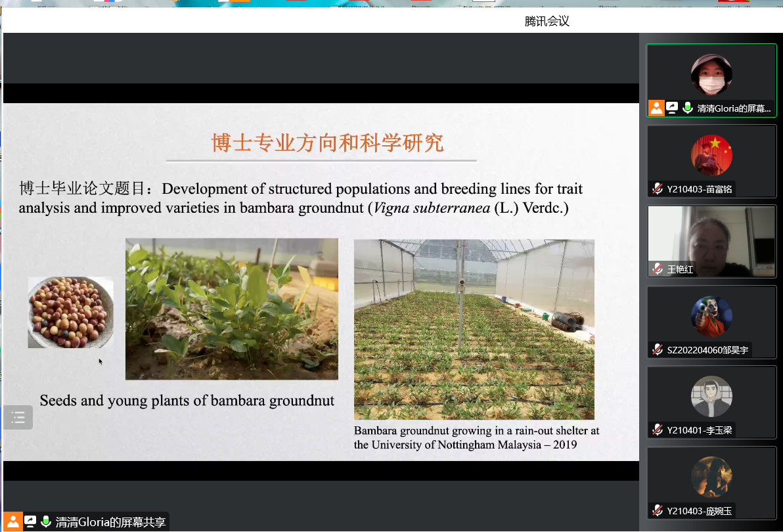Viewport: 783px width, 532px height.
Task: Click the 腾讯会议 window title
Action: tap(547, 21)
